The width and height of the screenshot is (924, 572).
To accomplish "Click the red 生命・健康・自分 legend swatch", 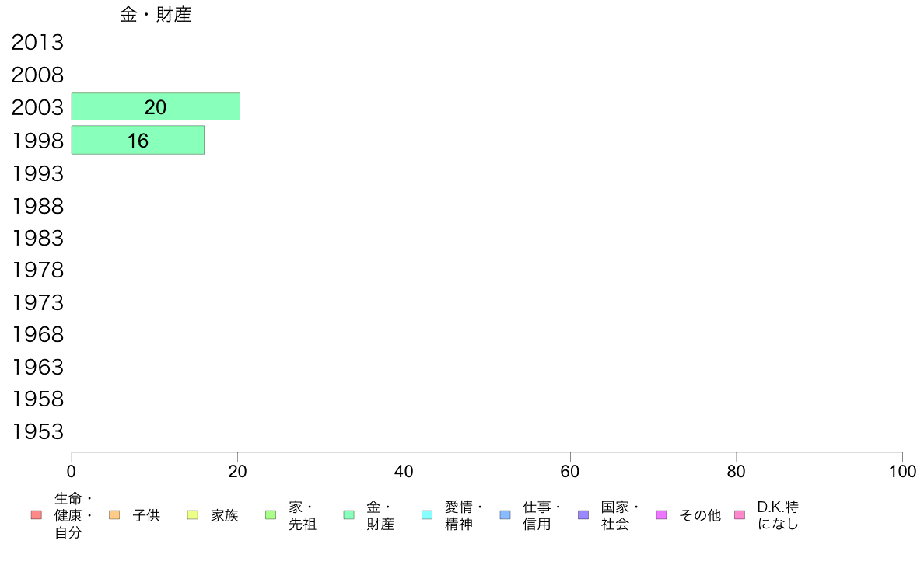I will [x=36, y=515].
